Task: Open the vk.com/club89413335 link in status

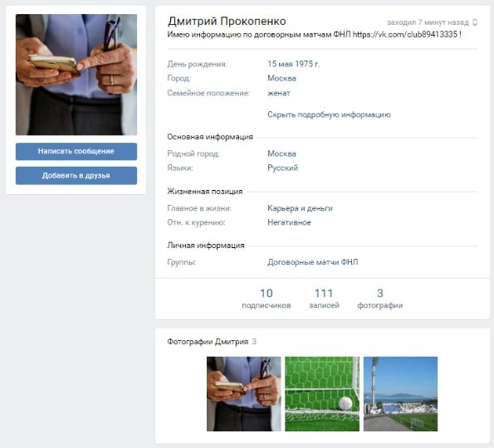Action: 404,34
